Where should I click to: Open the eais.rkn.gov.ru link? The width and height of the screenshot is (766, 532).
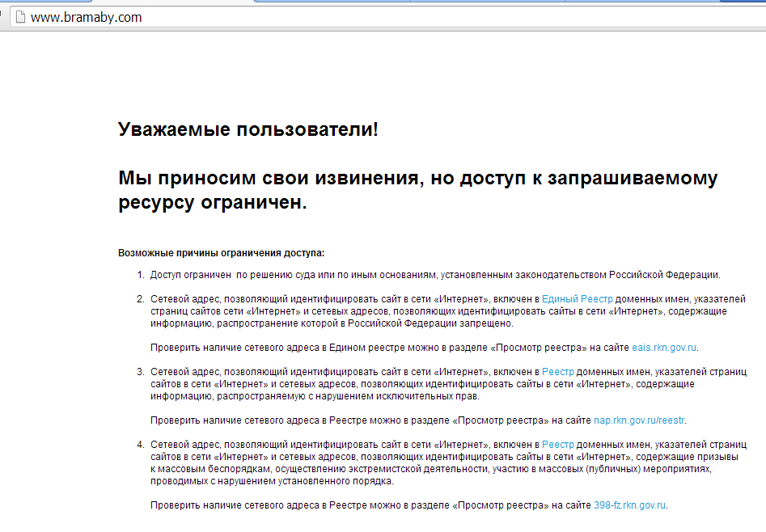664,348
